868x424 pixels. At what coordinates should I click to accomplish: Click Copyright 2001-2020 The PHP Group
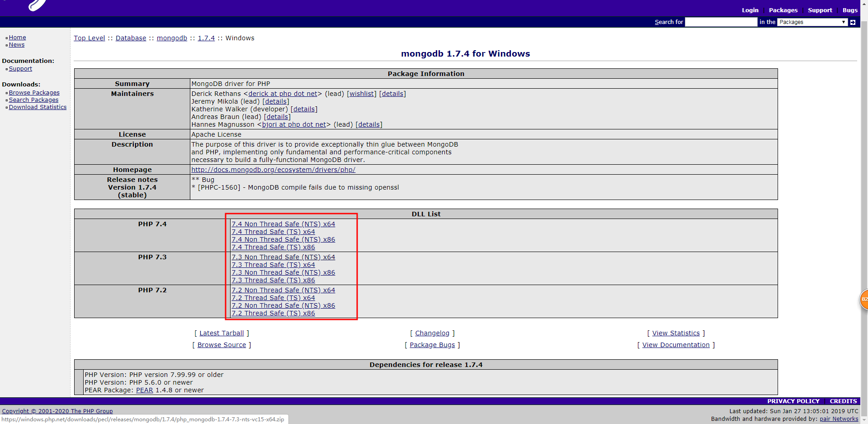[57, 411]
